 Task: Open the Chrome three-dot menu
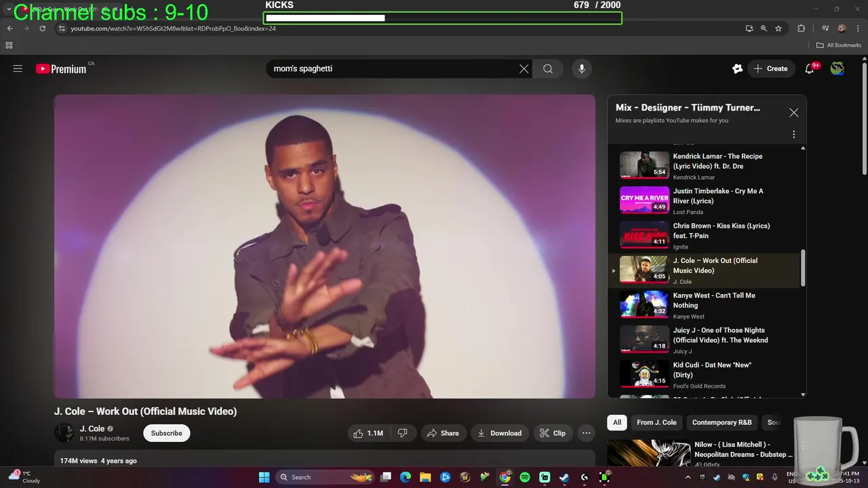pos(856,28)
